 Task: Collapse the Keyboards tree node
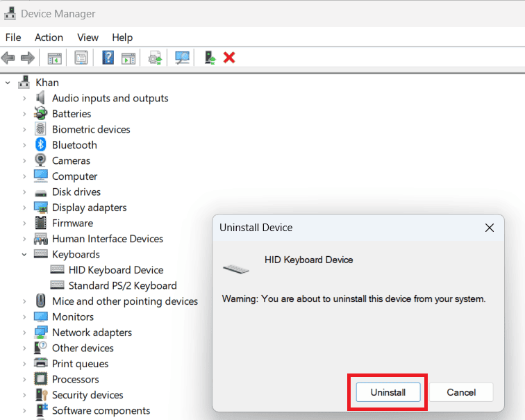24,255
